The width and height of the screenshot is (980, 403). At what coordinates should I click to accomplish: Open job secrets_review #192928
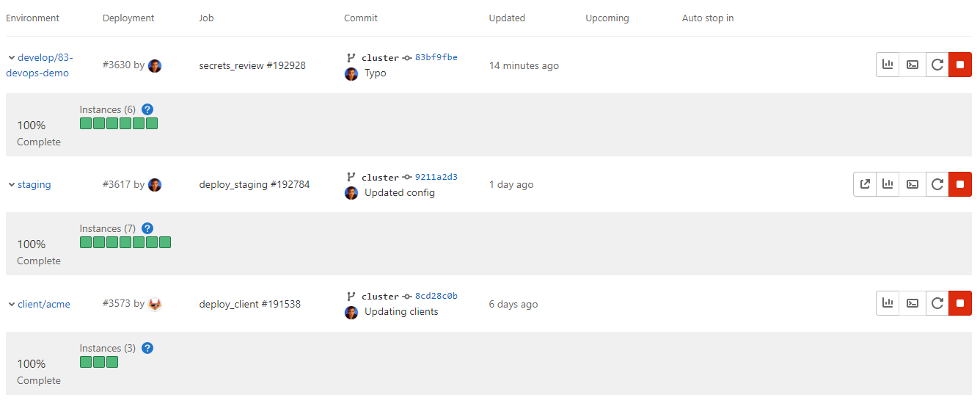pos(252,65)
